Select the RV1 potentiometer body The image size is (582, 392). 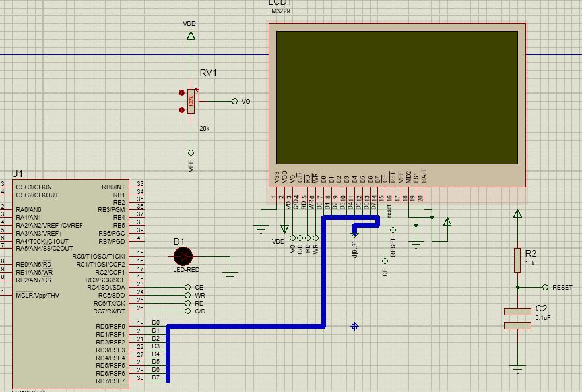tap(191, 102)
